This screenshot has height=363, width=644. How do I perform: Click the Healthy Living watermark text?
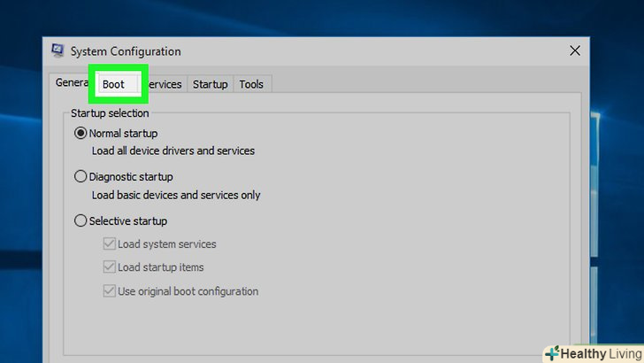pyautogui.click(x=600, y=354)
